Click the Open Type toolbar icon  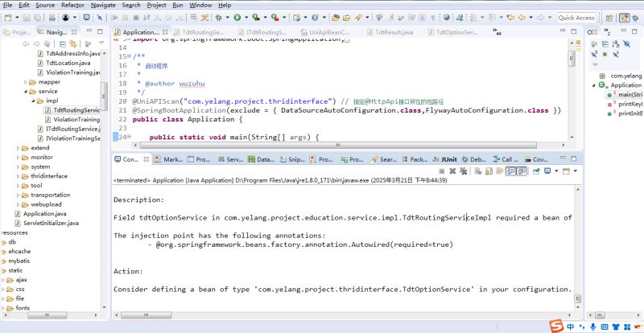click(x=336, y=18)
